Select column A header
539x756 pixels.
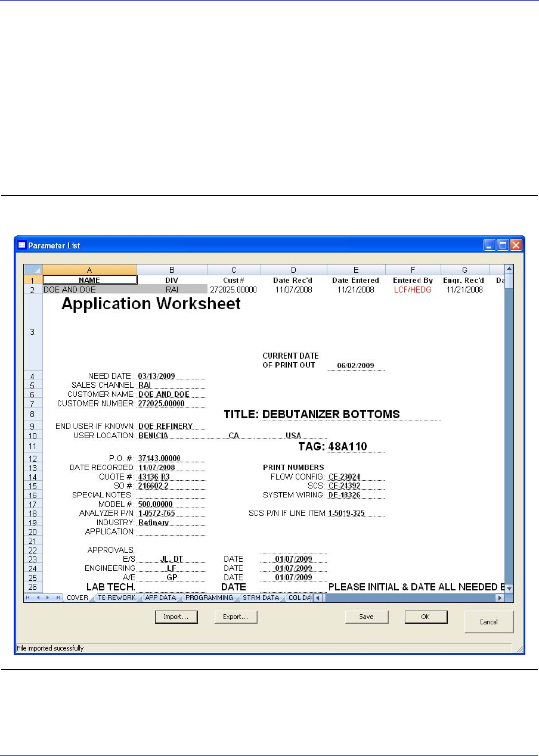tap(89, 270)
